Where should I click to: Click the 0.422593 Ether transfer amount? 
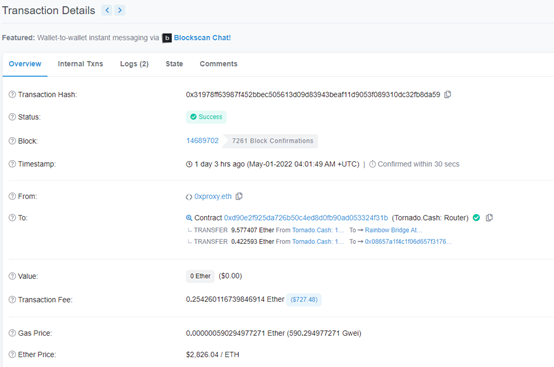click(253, 242)
